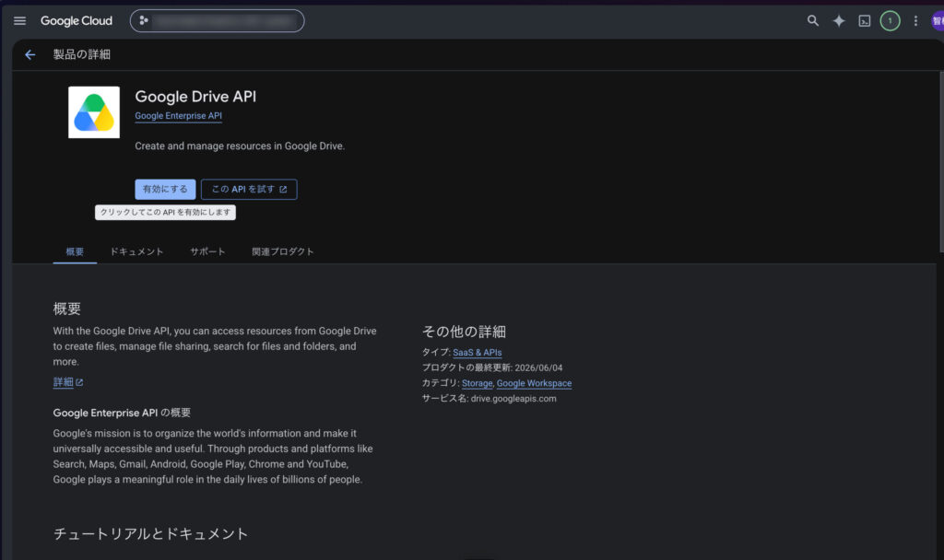Open the Google Workspace category link

pyautogui.click(x=534, y=383)
